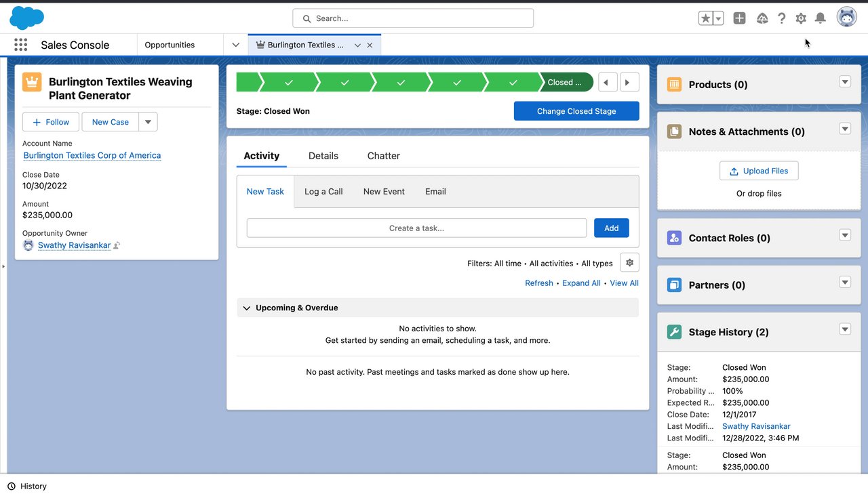Click the Stage History wrench icon
Screen dimensions: 868x498
pyautogui.click(x=674, y=332)
